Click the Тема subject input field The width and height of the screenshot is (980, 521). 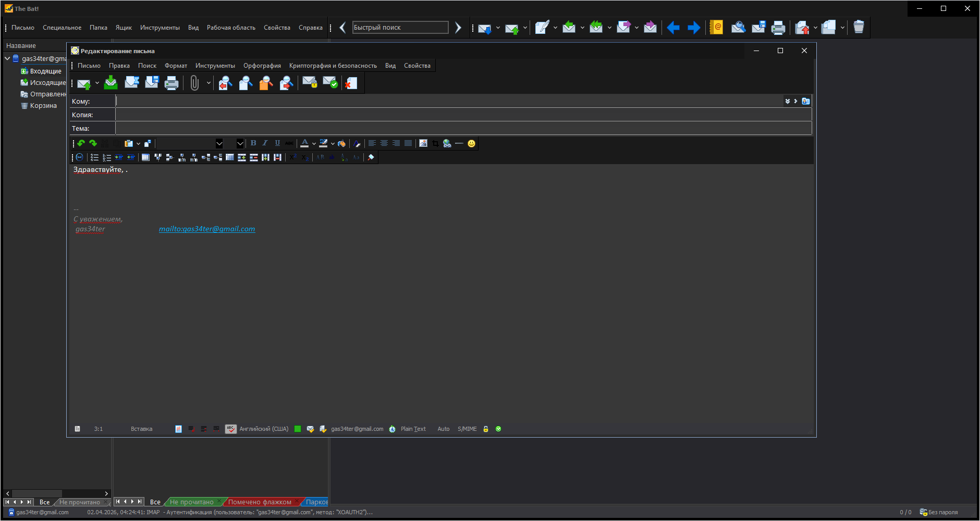coord(463,128)
